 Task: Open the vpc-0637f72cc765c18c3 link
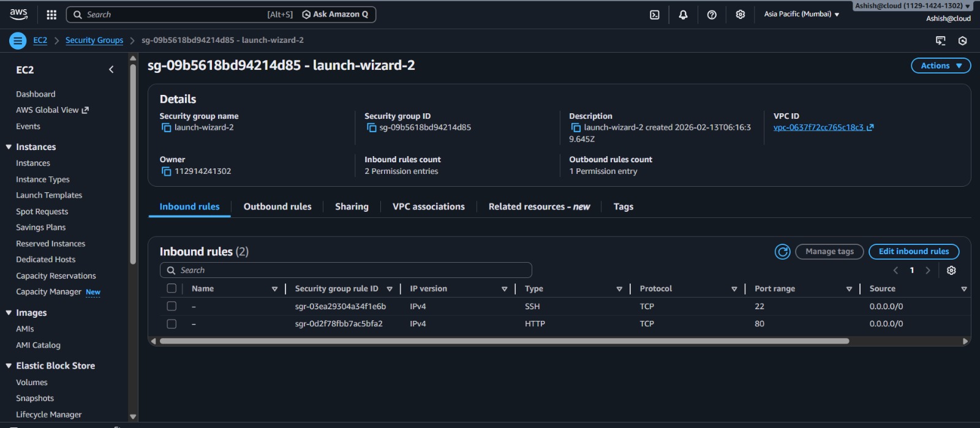(818, 127)
